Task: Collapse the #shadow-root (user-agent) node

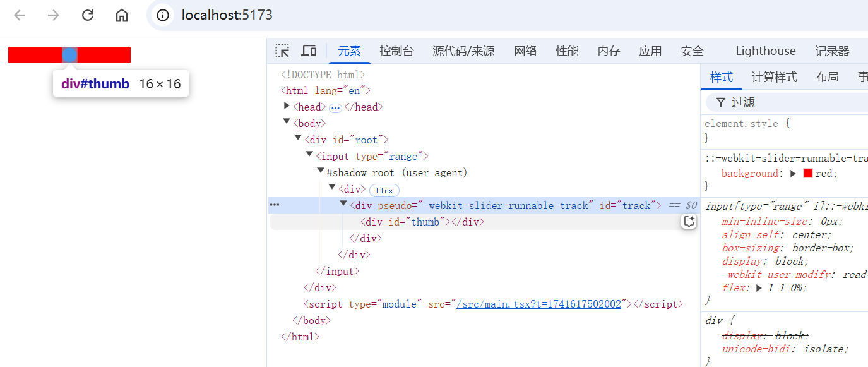Action: pos(321,171)
